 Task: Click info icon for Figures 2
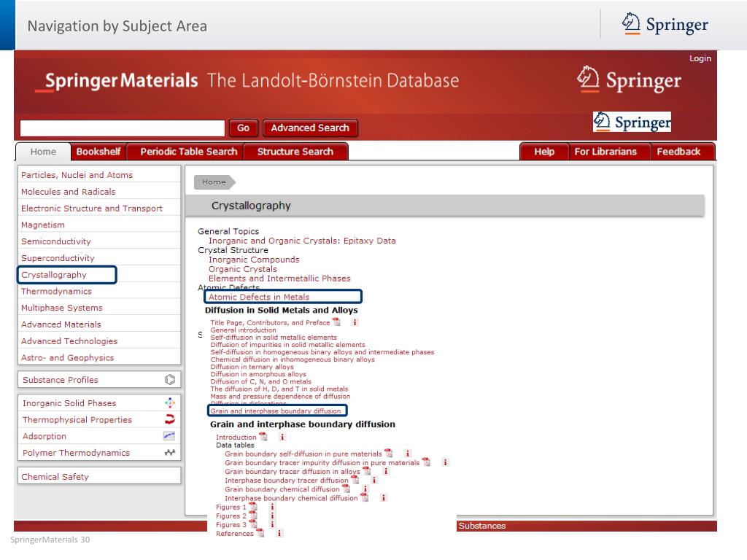(272, 516)
